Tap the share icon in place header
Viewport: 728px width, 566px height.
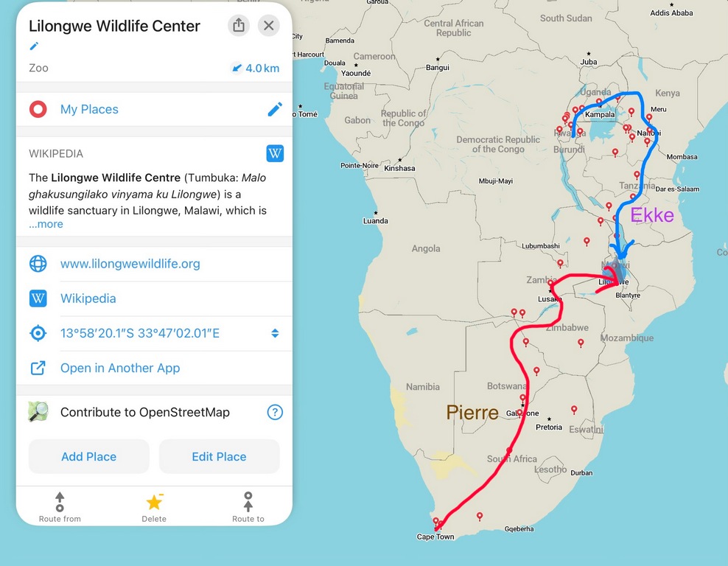(x=239, y=25)
